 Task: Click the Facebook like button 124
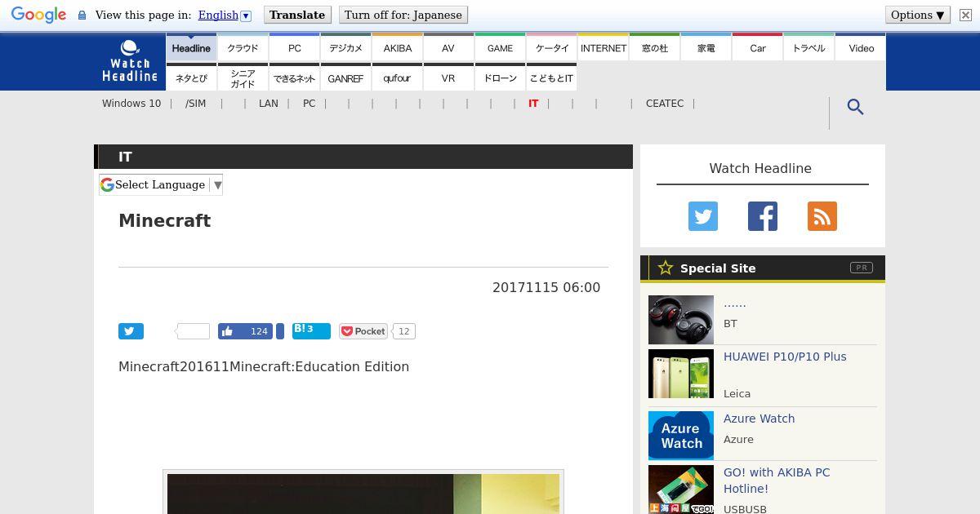click(x=245, y=331)
